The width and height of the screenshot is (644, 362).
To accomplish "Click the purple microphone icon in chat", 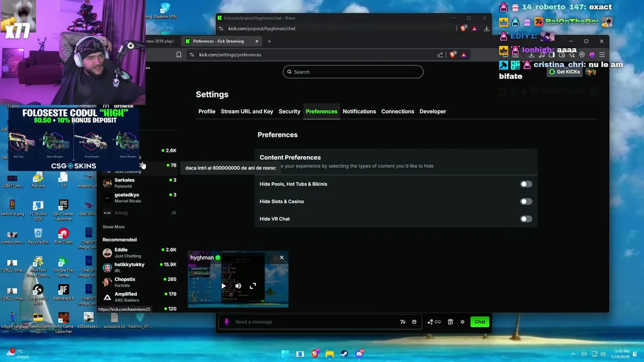I will click(x=226, y=322).
